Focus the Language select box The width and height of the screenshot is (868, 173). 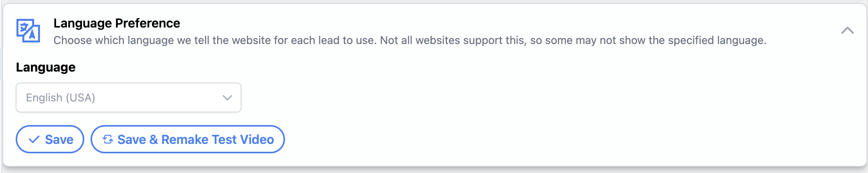(x=129, y=98)
